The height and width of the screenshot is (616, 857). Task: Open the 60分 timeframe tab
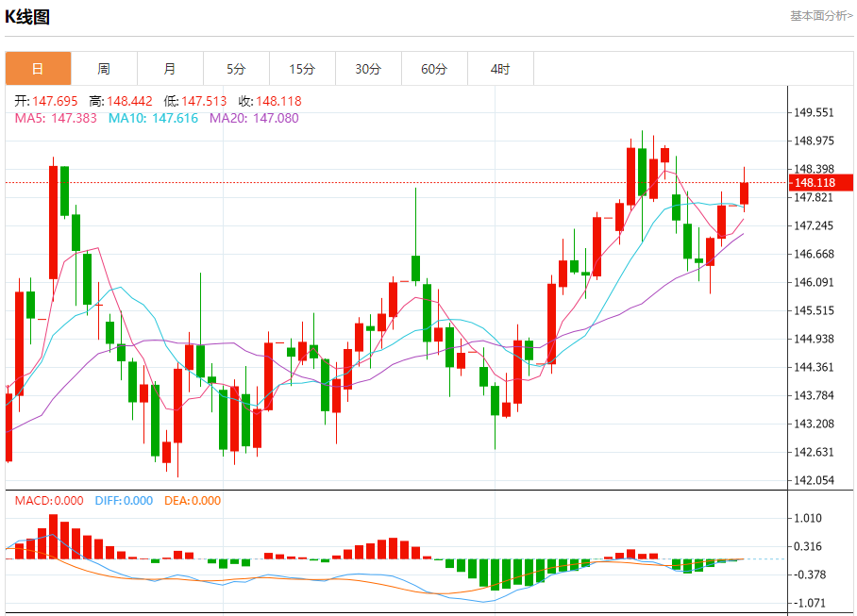434,69
